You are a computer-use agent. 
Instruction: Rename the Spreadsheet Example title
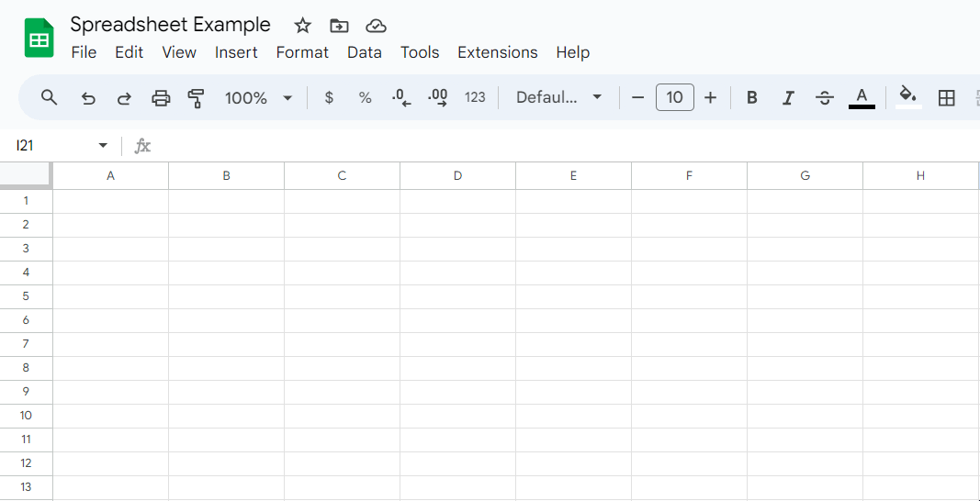pos(171,25)
